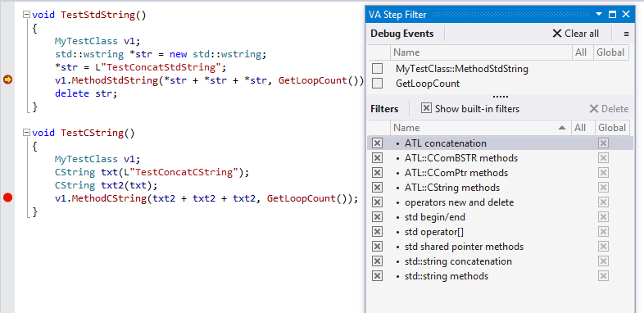Image resolution: width=644 pixels, height=313 pixels.
Task: Disable the std begin/end filter
Action: [x=377, y=217]
